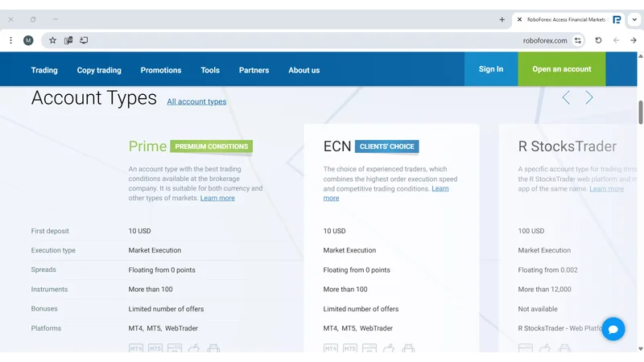644x362 pixels.
Task: Open the Copy trading menu
Action: point(99,70)
